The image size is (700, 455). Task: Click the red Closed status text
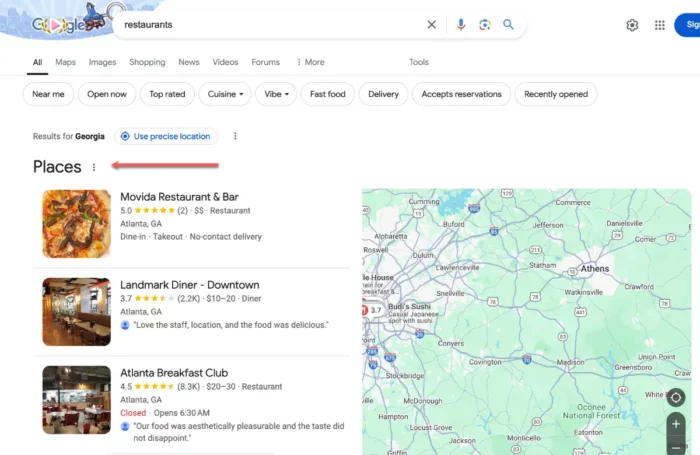pyautogui.click(x=133, y=413)
